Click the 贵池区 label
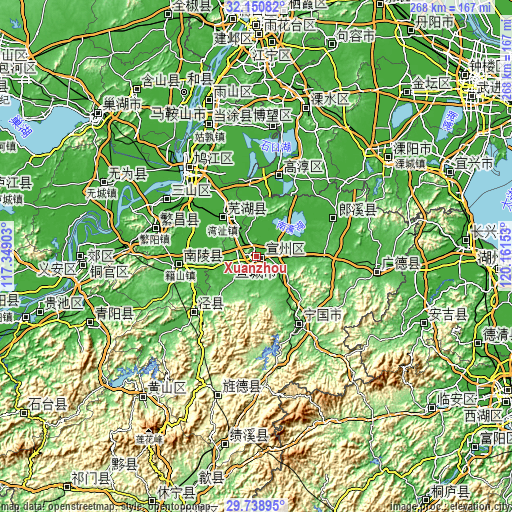Screen dimensions: 512x512 point(64,303)
